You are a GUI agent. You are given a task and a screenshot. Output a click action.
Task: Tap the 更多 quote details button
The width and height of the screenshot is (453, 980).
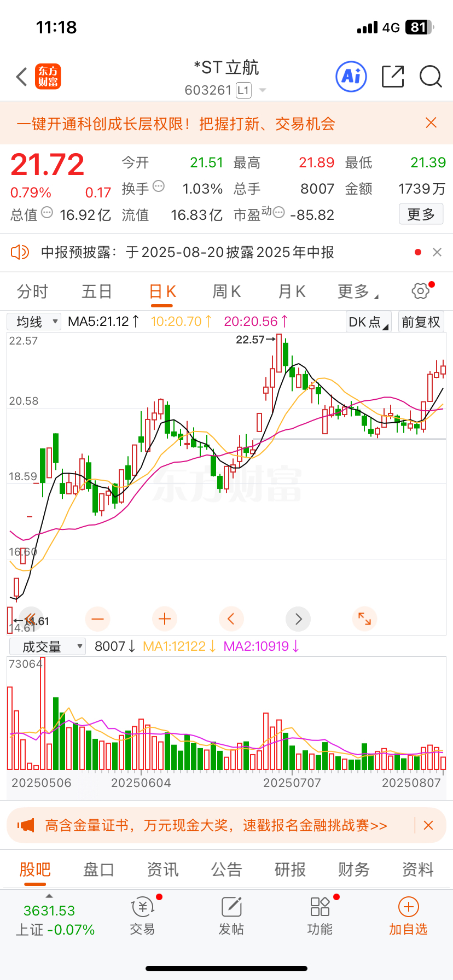[421, 214]
